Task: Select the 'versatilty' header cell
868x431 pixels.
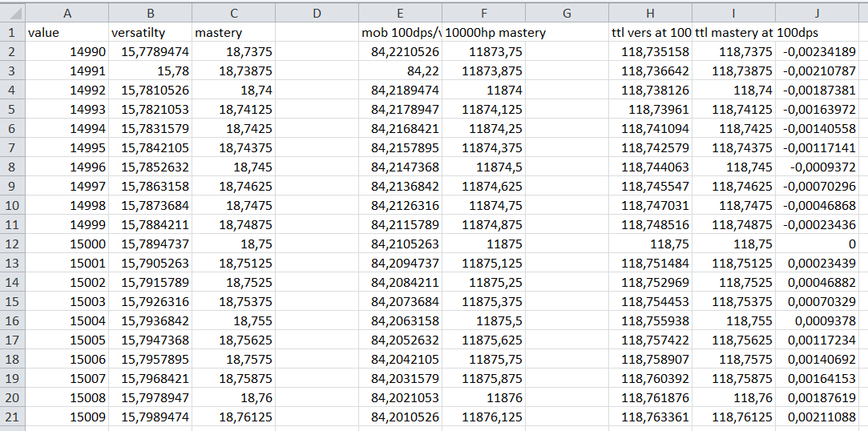Action: 150,33
